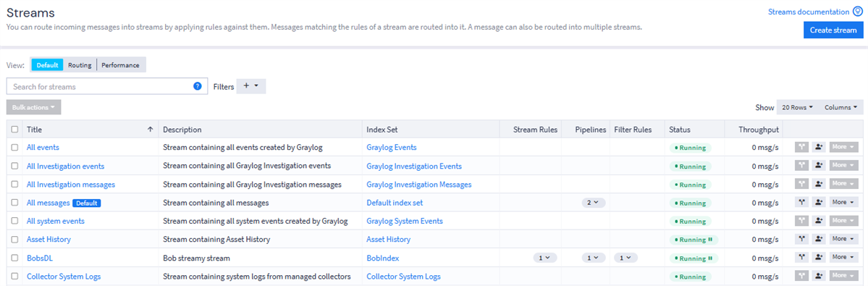Open data routing icon for Asset History
This screenshot has width=868, height=286.
802,239
